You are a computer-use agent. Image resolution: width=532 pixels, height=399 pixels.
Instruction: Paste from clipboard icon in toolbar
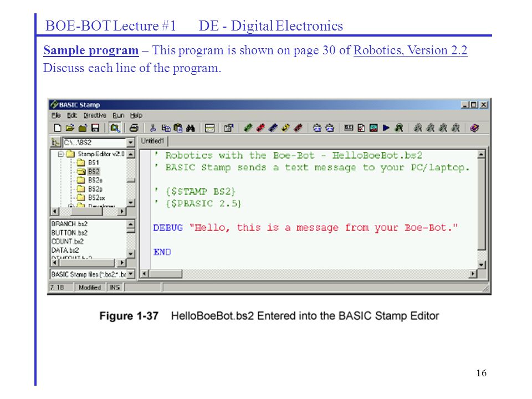(178, 128)
